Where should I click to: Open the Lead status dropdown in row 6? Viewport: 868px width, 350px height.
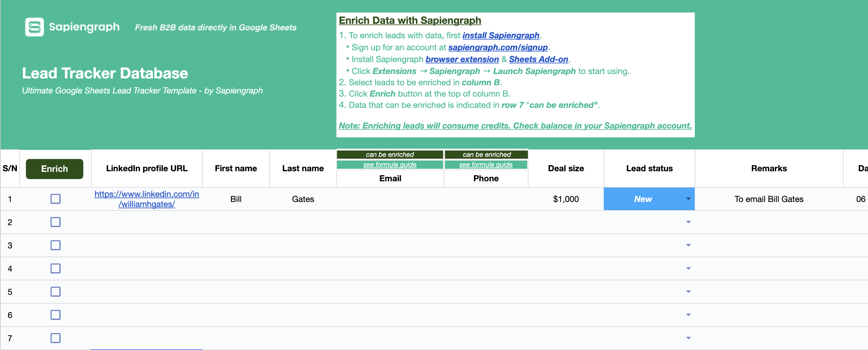(x=689, y=315)
